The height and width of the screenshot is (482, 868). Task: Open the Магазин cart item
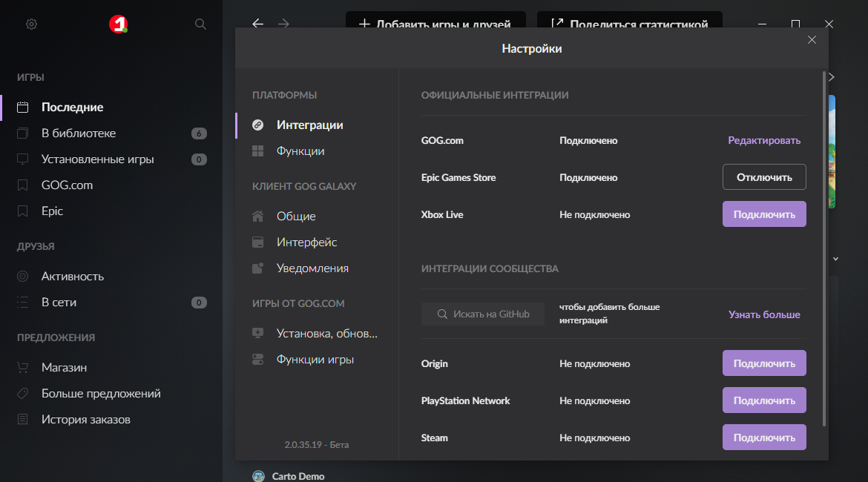click(x=64, y=367)
